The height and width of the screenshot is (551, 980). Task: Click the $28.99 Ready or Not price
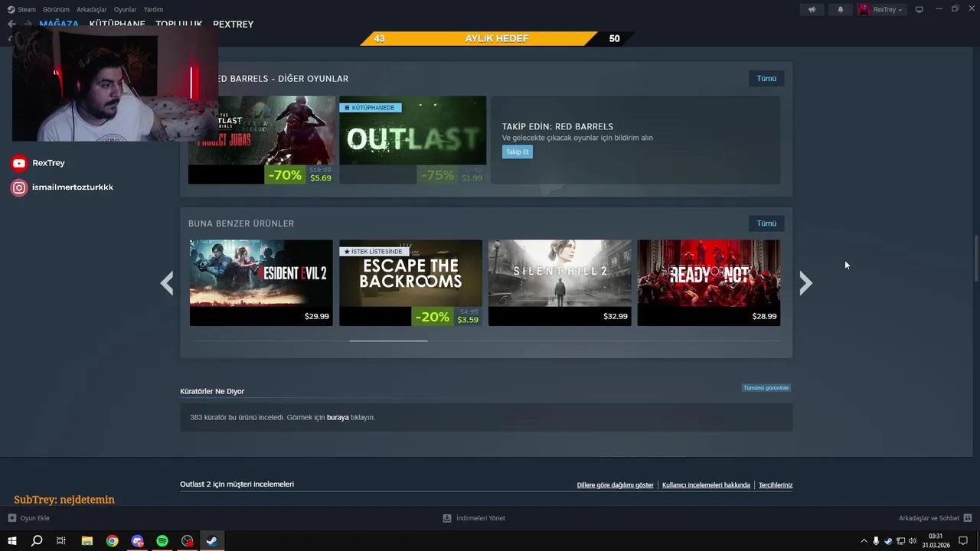click(x=765, y=316)
